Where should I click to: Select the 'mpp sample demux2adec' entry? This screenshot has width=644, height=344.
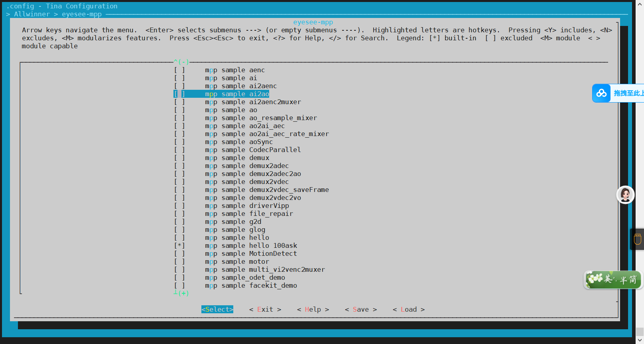247,166
